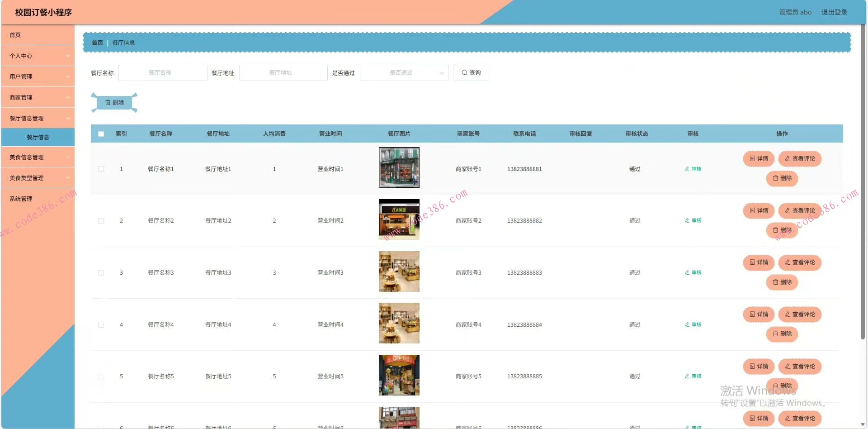Click the search icon query button
The image size is (868, 429).
471,73
